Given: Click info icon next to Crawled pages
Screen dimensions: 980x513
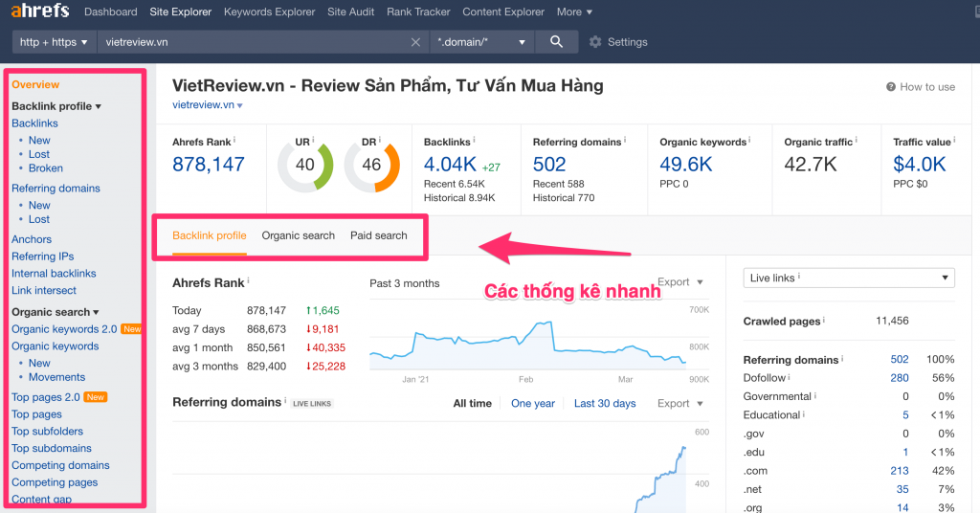Looking at the screenshot, I should (x=823, y=320).
